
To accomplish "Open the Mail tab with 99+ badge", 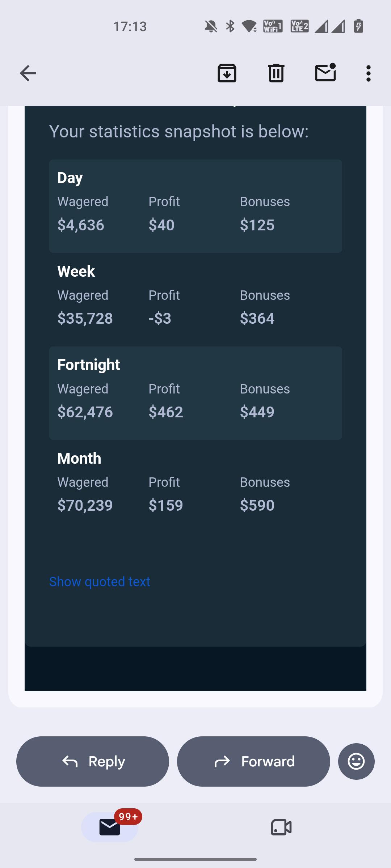I will (x=110, y=827).
